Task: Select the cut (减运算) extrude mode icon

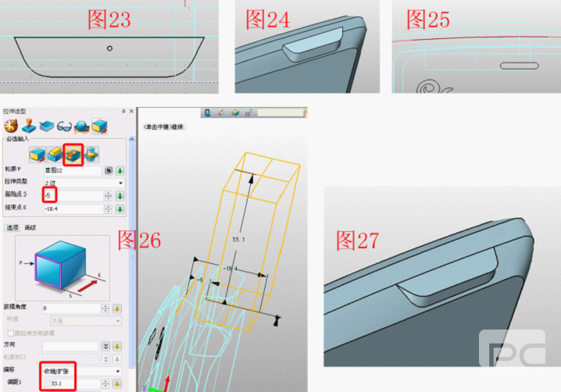Action: (x=74, y=152)
